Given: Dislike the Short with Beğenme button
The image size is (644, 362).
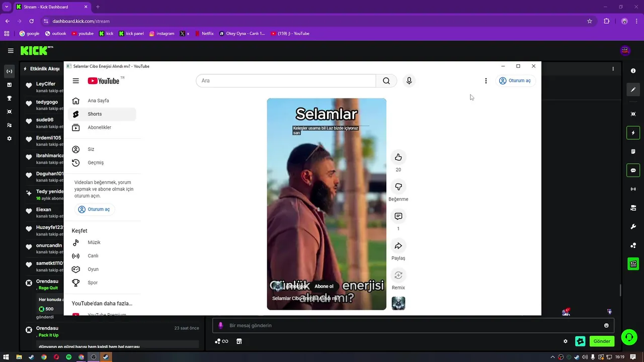Looking at the screenshot, I should (398, 187).
